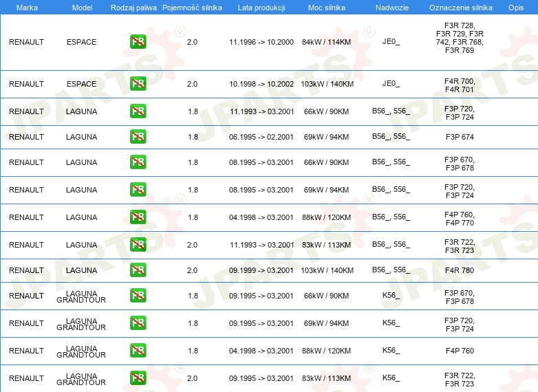This screenshot has height=392, width=538.
Task: Click fuel icon for Laguna Grandtour 66kW / 90KM
Action: coord(138,296)
